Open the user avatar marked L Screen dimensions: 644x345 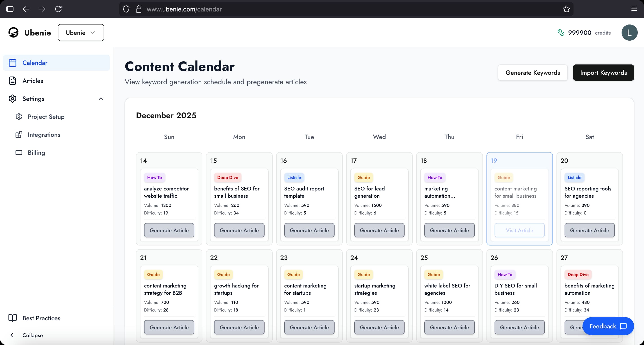pos(629,32)
